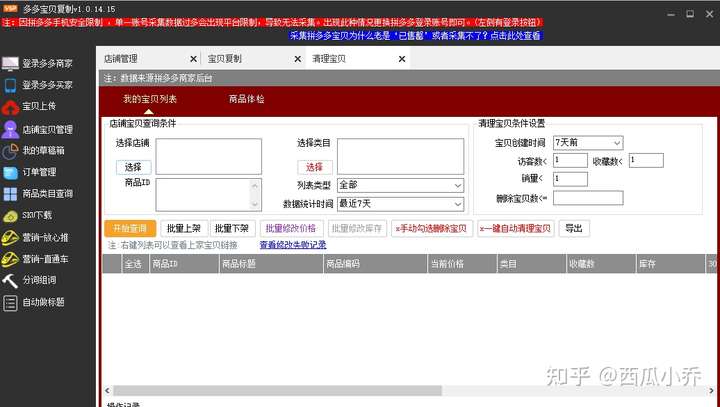The image size is (720, 407).
Task: Click the horizontal scrollbar thumb under table
Action: point(278,390)
